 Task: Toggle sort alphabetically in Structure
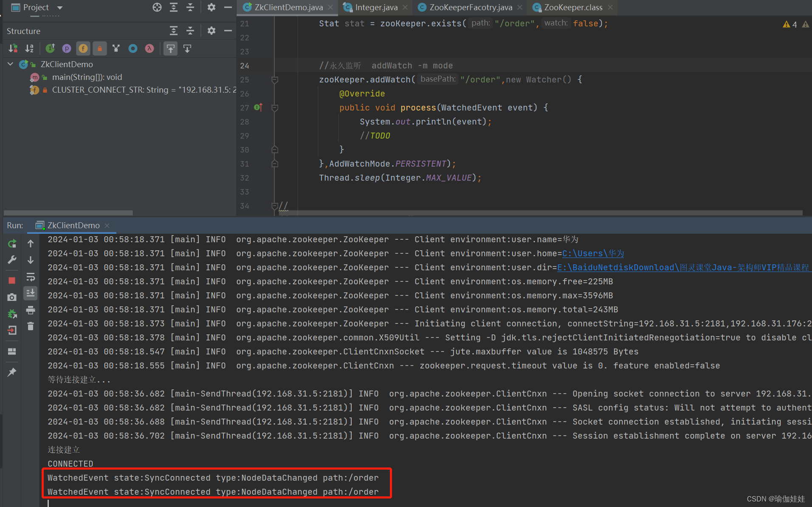tap(29, 48)
